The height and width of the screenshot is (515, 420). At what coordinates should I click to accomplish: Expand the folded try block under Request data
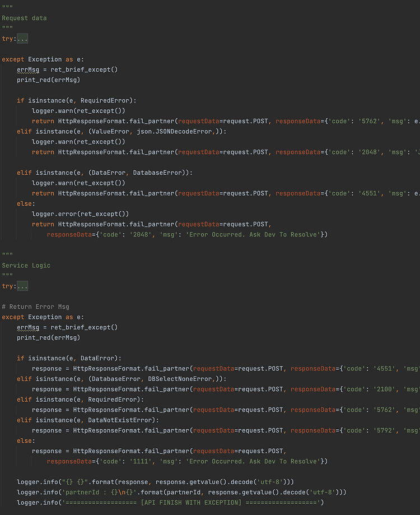pos(22,39)
